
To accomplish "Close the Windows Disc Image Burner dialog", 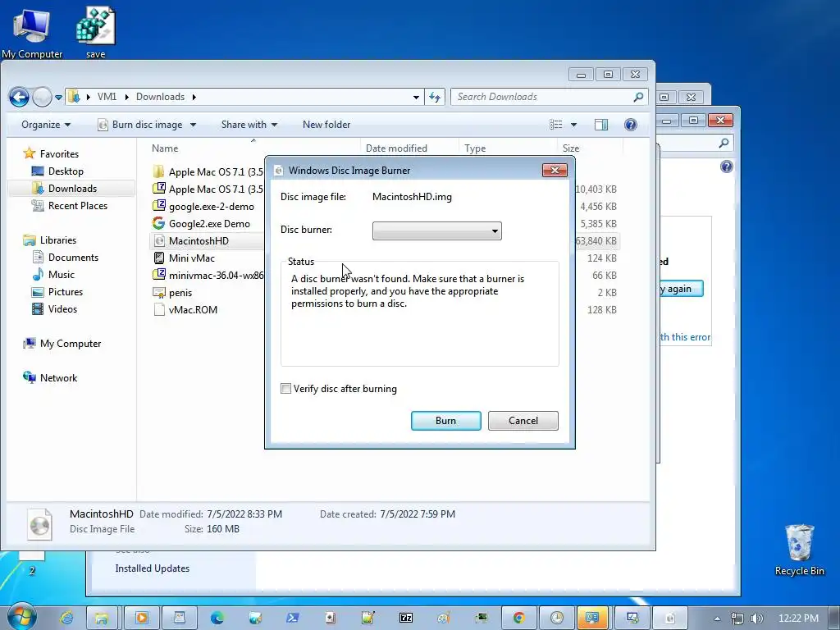I will 555,170.
